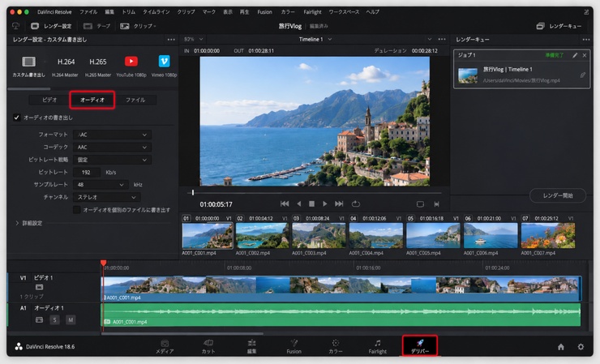
Task: Open the Color page
Action: (x=336, y=346)
